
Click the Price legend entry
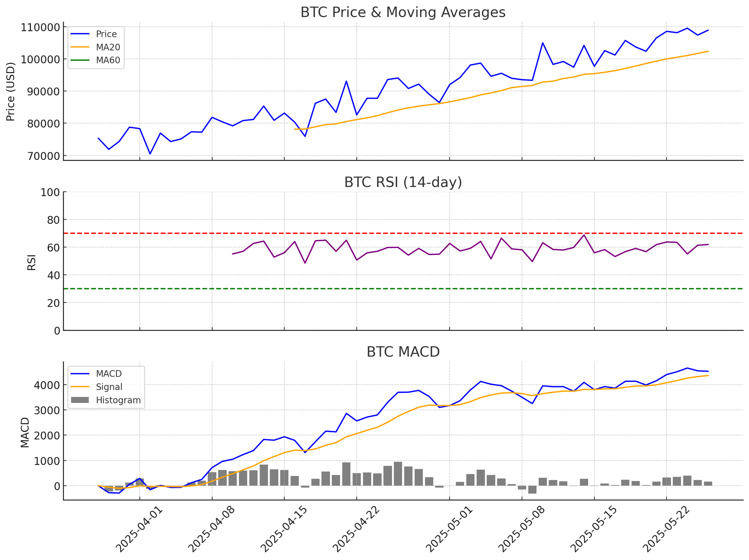pyautogui.click(x=106, y=34)
